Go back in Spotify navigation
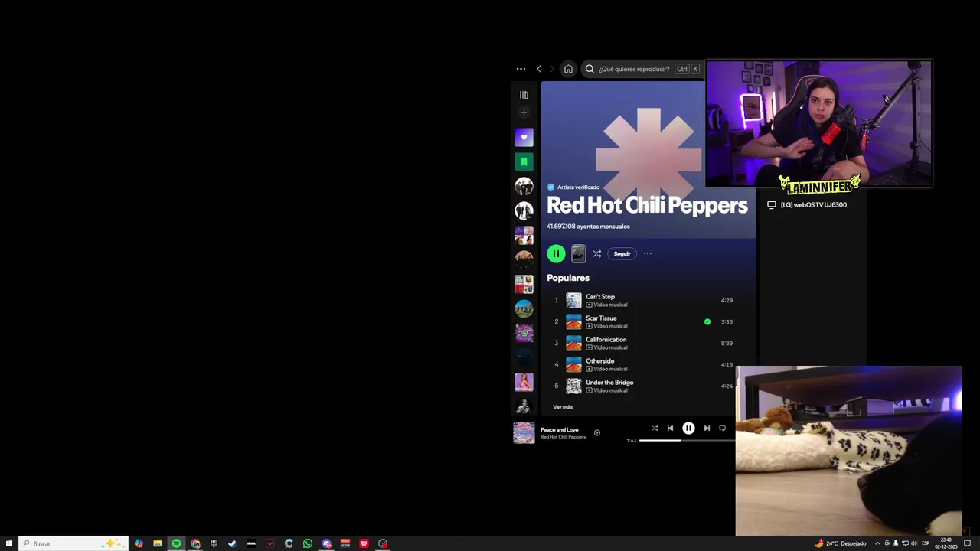 (x=539, y=69)
